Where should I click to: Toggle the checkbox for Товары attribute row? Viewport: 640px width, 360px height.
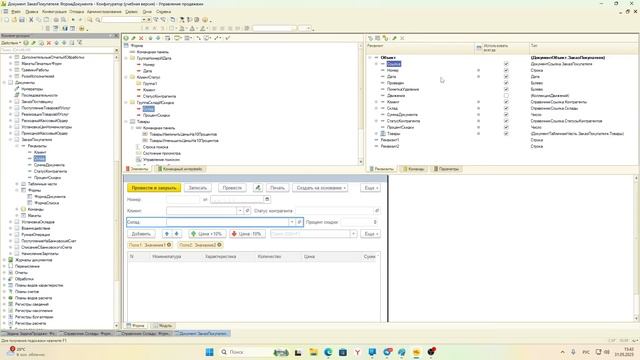pyautogui.click(x=506, y=133)
